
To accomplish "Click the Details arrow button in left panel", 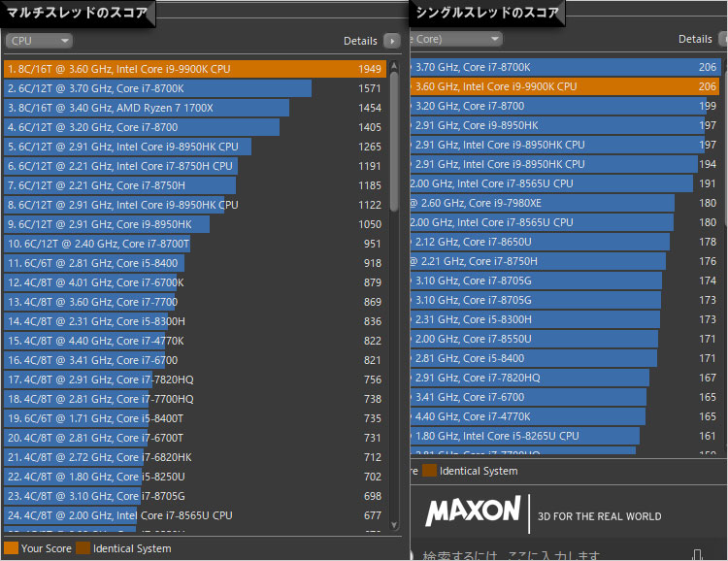I will (392, 41).
